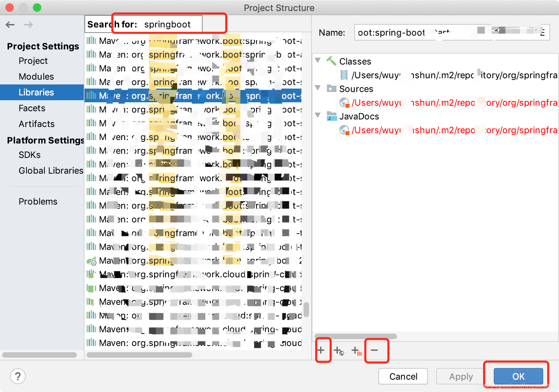
Task: Open the Project settings page
Action: (33, 61)
